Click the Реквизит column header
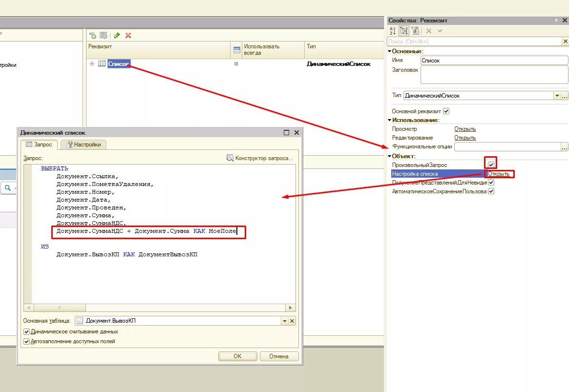This screenshot has width=569, height=392. 158,50
